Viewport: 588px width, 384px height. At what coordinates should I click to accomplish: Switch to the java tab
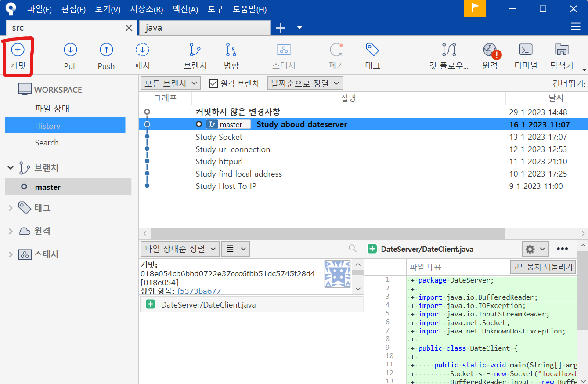coord(205,28)
